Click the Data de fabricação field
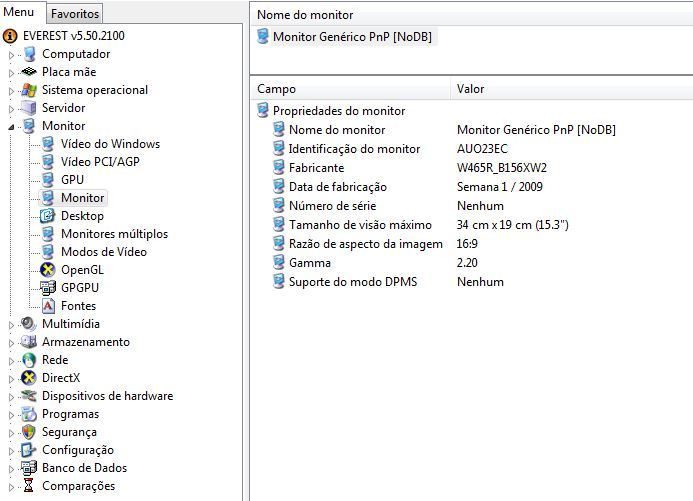693x501 pixels. click(x=338, y=187)
